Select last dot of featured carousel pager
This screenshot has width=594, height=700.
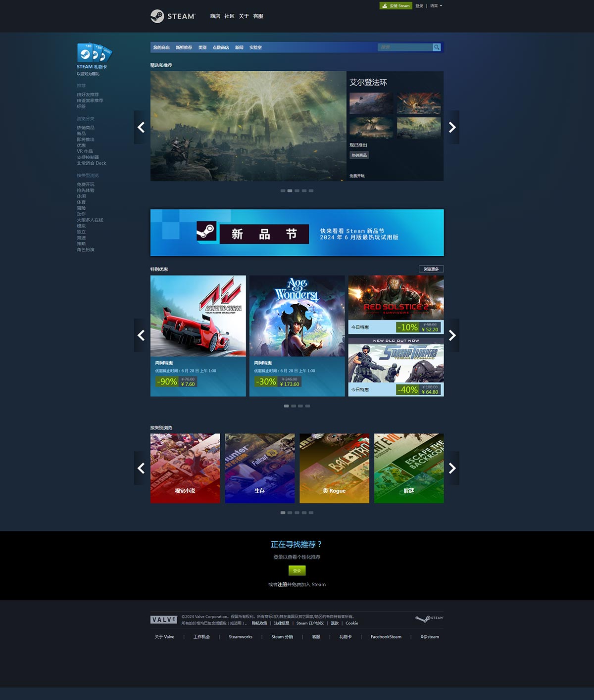pos(311,190)
